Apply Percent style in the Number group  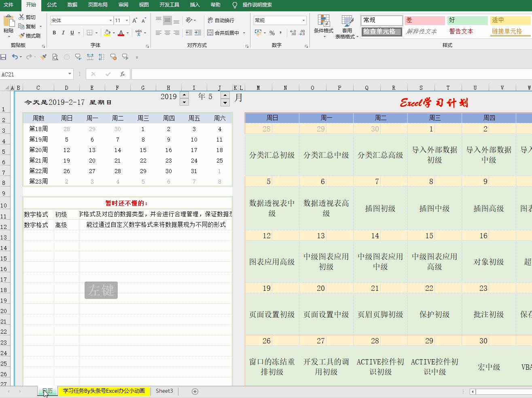[x=273, y=32]
